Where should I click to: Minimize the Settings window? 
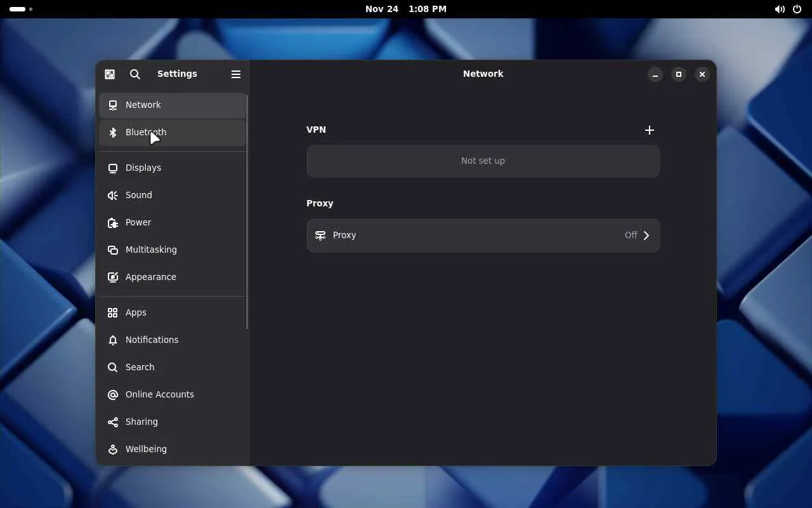pos(655,74)
